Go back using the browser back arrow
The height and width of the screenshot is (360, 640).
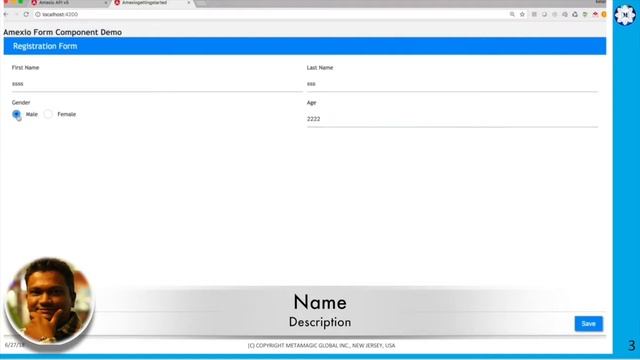(6, 14)
